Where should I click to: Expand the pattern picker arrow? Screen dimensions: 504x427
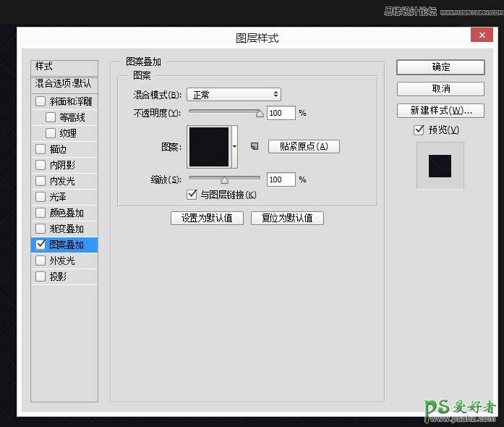[234, 146]
